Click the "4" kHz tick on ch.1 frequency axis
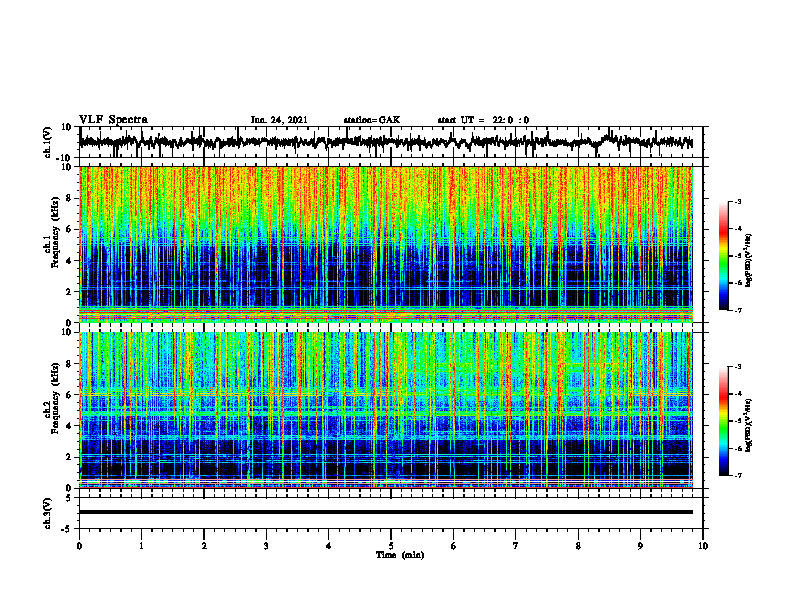Screen dimensions: 792x612 pyautogui.click(x=70, y=261)
